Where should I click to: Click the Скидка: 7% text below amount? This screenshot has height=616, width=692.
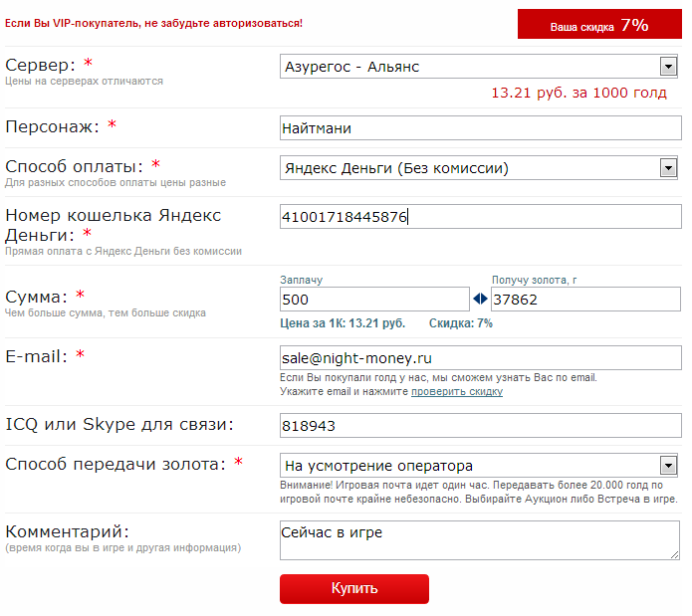point(460,323)
